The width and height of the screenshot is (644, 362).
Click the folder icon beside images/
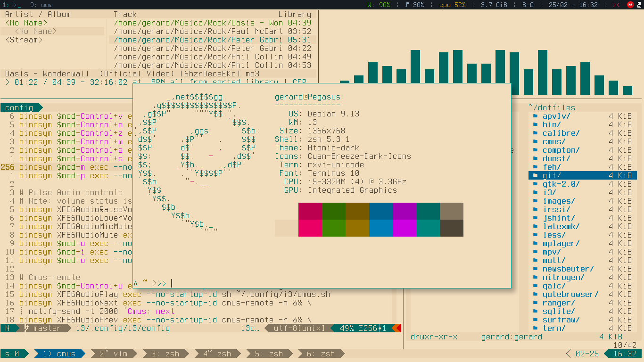(x=535, y=201)
